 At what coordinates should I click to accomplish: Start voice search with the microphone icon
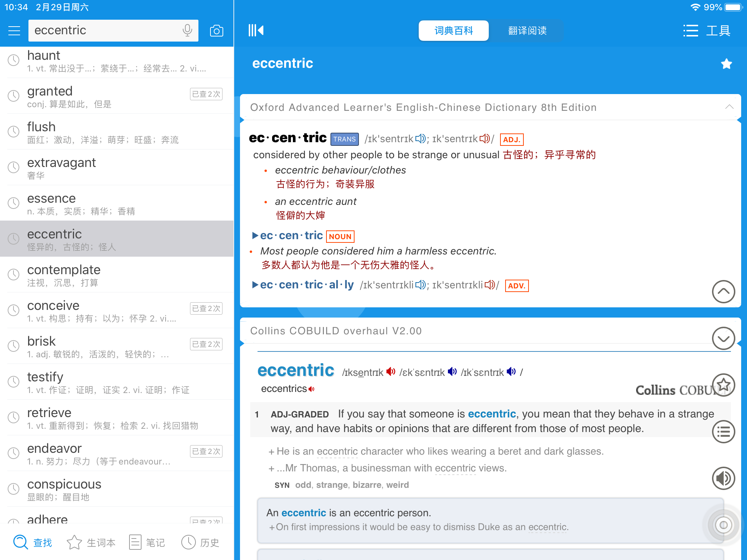[x=187, y=31]
